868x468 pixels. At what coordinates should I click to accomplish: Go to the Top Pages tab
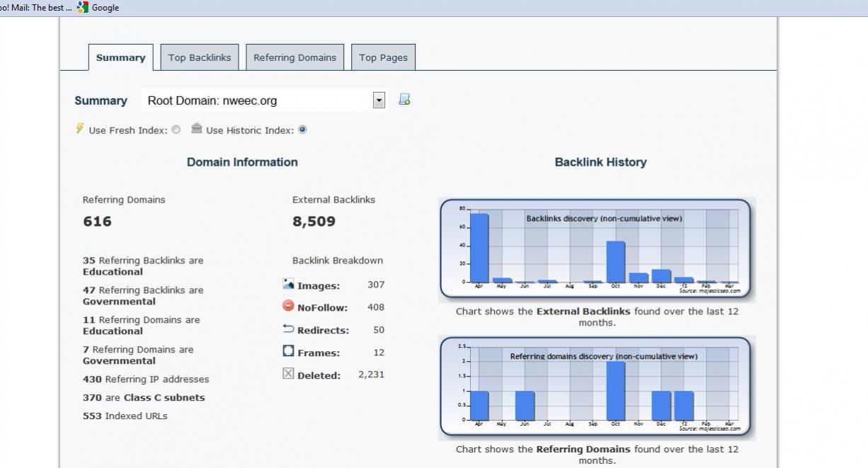pos(383,58)
